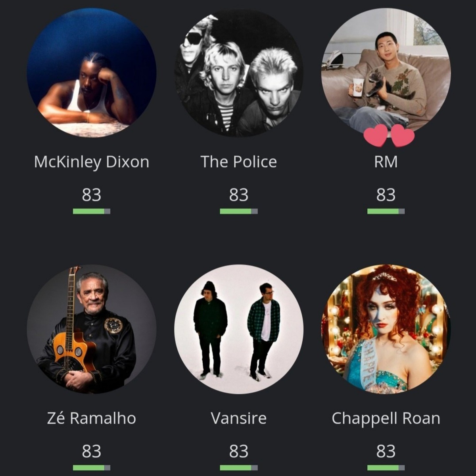This screenshot has height=476, width=476.
Task: Open The Police band photo
Action: [x=239, y=73]
